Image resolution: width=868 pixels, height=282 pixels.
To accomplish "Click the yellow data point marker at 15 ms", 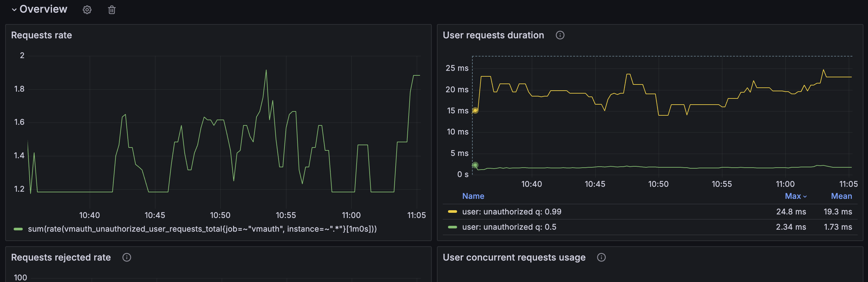I will 475,110.
